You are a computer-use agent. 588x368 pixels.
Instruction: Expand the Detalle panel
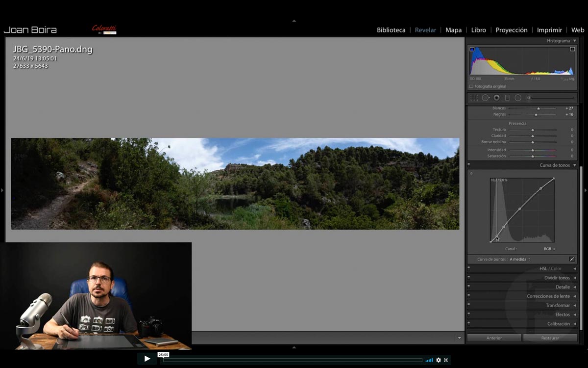pyautogui.click(x=522, y=287)
